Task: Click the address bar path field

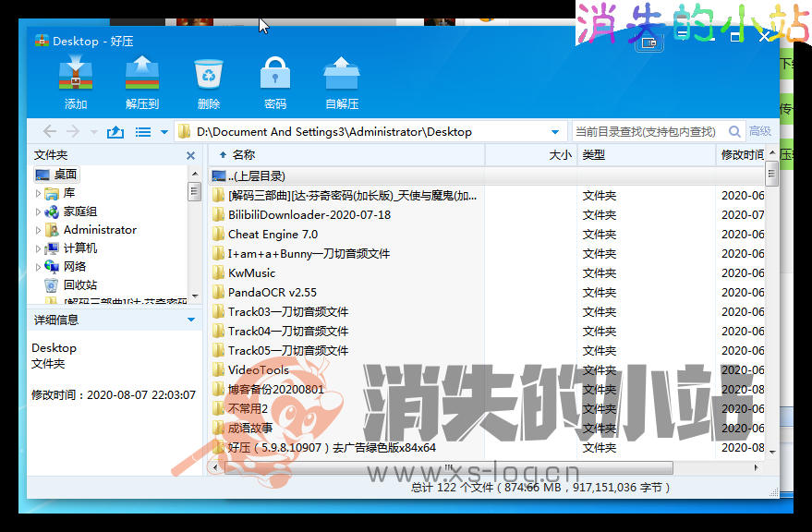Action: pyautogui.click(x=370, y=131)
